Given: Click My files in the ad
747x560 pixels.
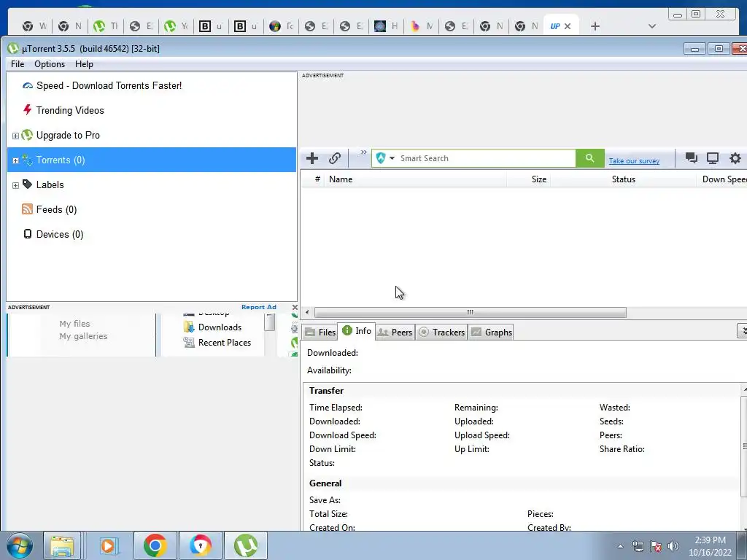Looking at the screenshot, I should [75, 324].
